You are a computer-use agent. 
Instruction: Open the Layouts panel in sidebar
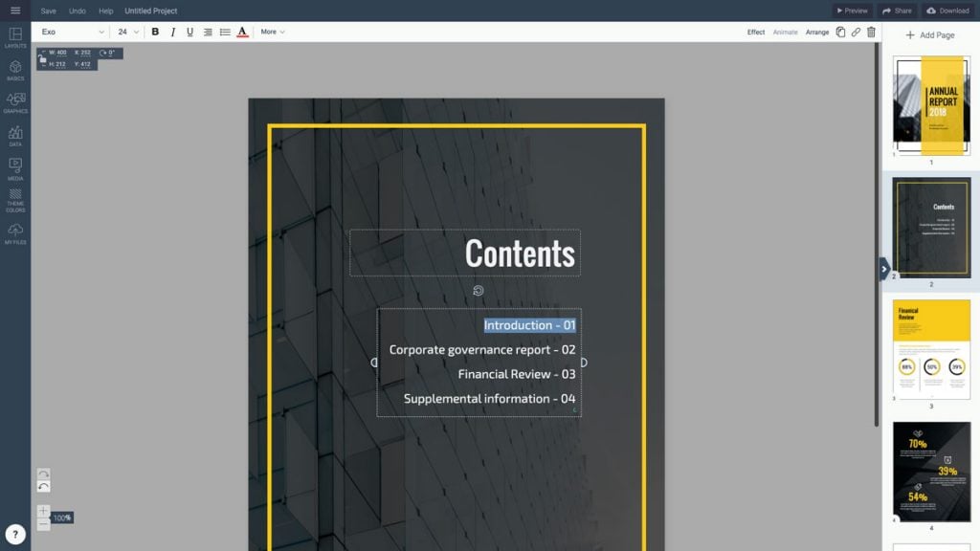point(14,37)
